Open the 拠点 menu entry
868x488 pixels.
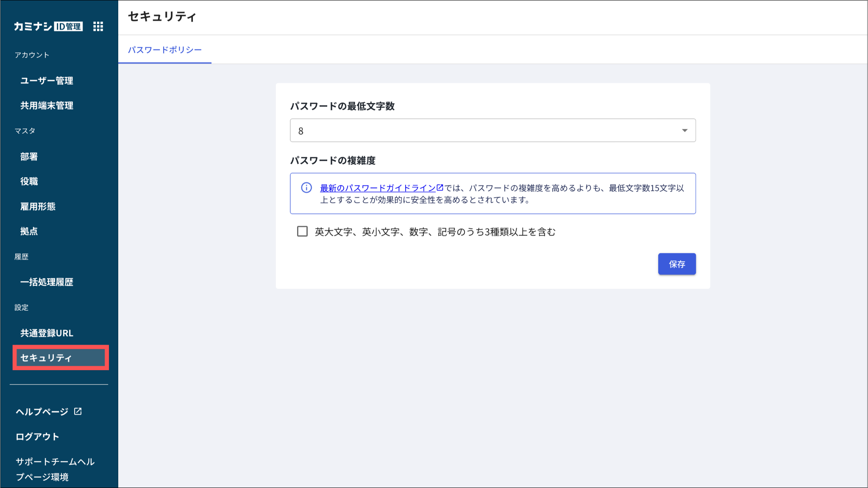(x=29, y=231)
